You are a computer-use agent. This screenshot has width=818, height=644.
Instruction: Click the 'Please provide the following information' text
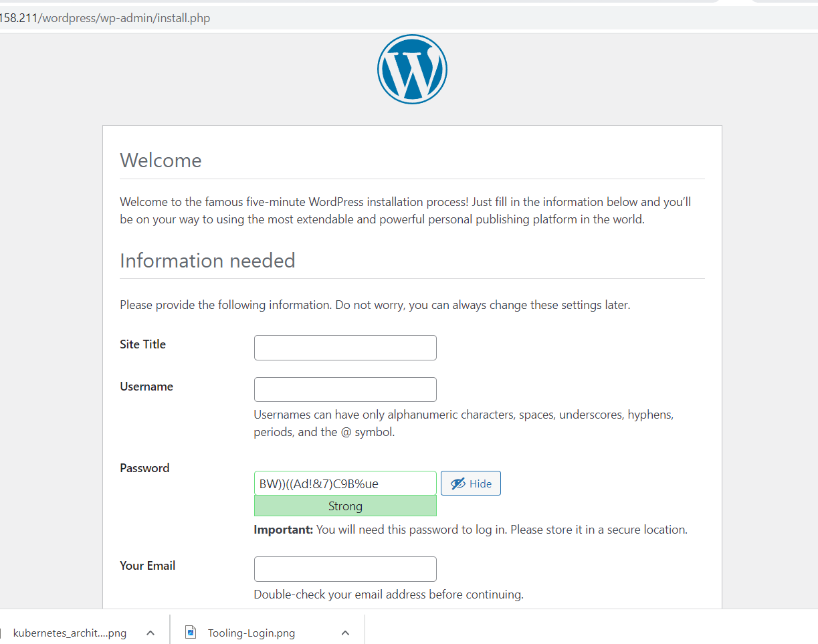[375, 305]
